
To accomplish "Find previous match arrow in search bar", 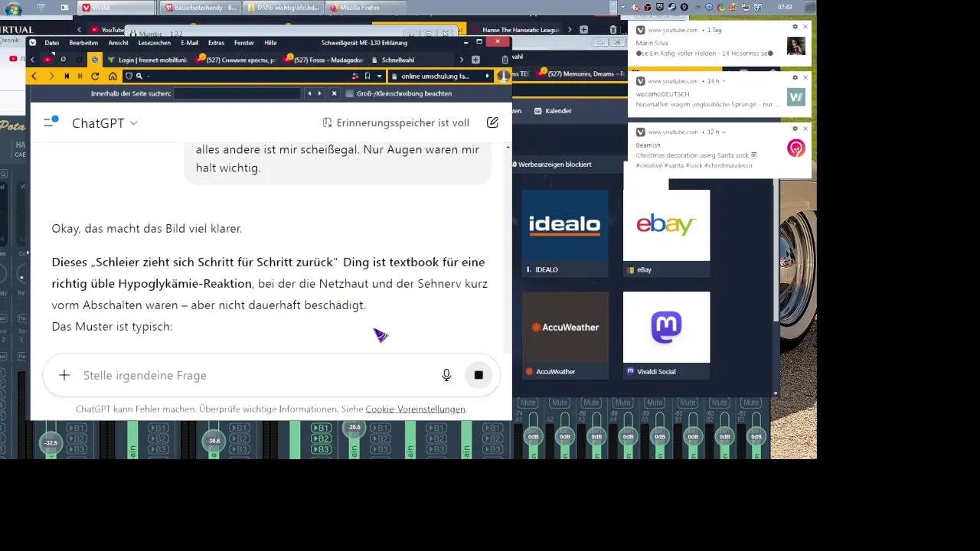I will pos(309,93).
